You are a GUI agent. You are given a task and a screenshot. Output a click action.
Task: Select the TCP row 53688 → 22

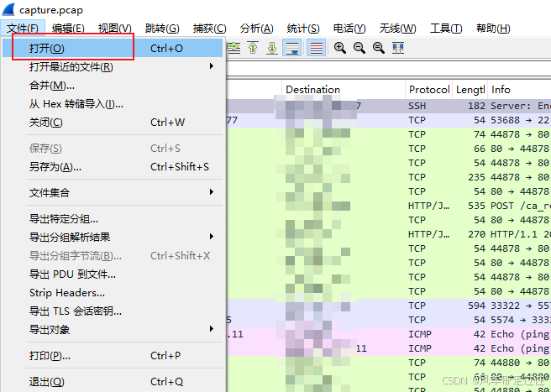click(x=388, y=120)
